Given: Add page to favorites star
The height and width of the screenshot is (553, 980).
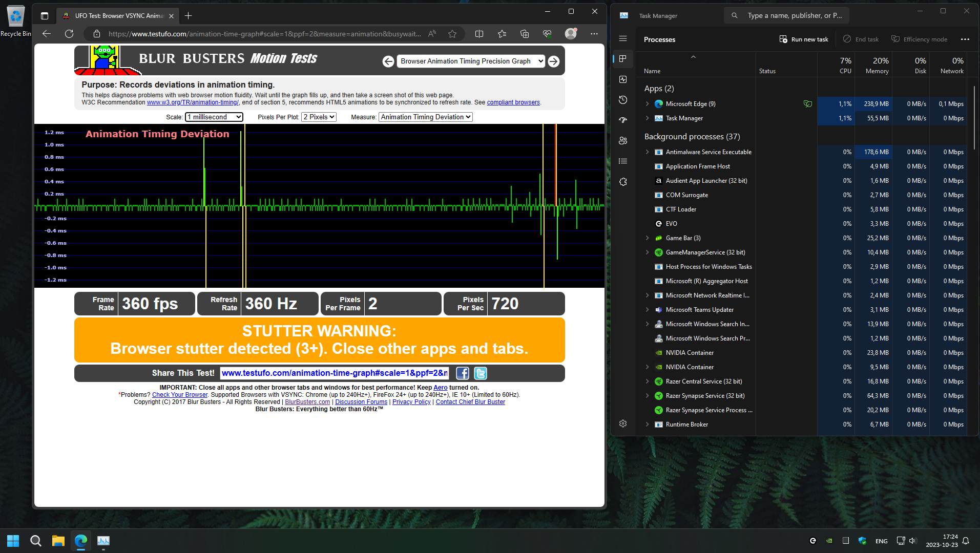Looking at the screenshot, I should coord(452,34).
